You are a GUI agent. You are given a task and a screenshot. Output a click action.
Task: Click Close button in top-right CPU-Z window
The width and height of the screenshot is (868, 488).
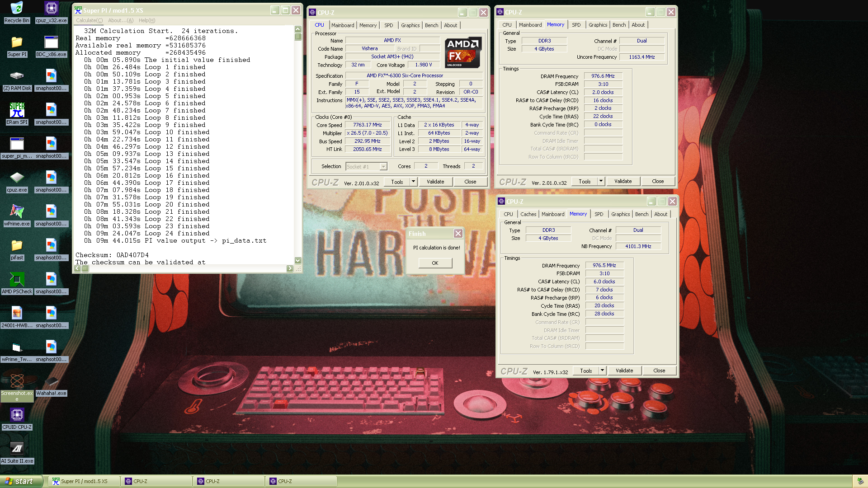658,181
